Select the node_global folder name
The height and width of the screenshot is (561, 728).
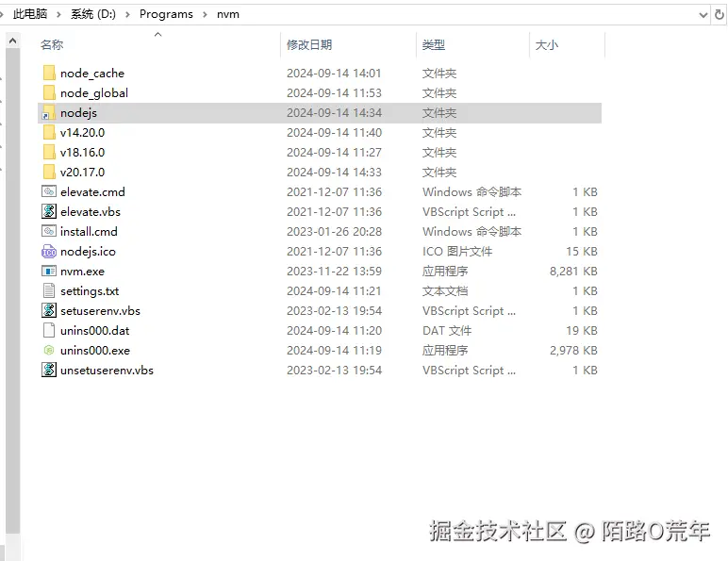click(x=93, y=93)
